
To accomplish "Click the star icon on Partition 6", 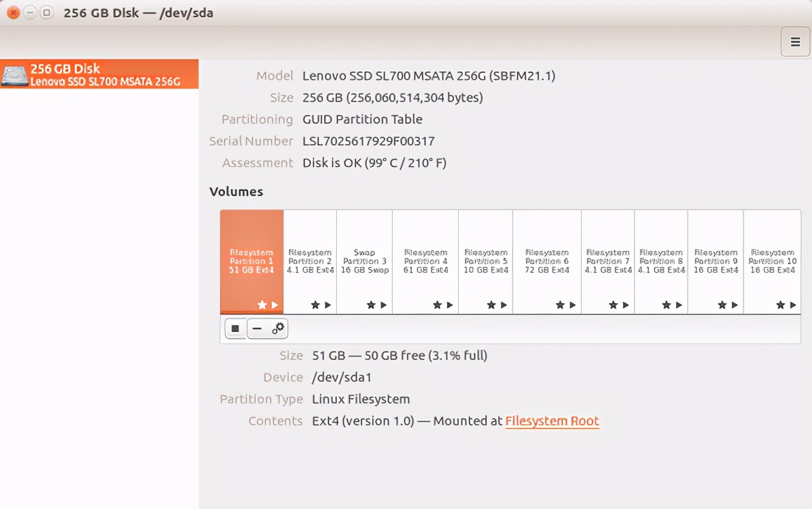I will pos(560,305).
